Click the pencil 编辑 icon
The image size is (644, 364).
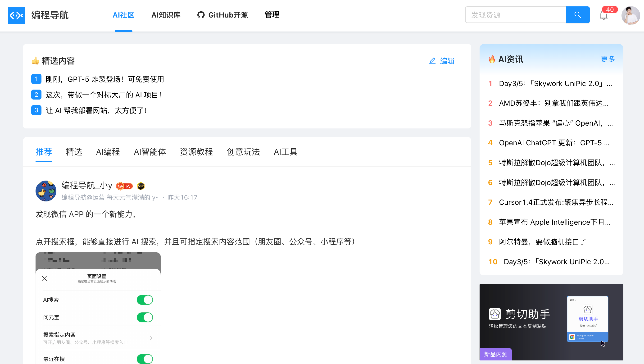click(x=432, y=61)
